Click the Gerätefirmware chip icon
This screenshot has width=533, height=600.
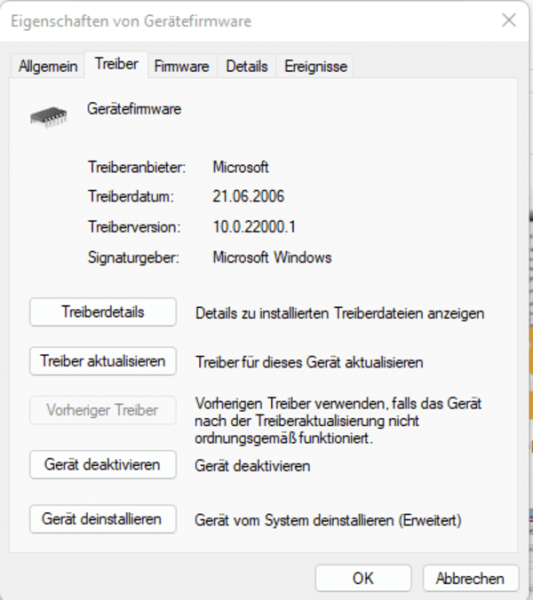[x=49, y=116]
